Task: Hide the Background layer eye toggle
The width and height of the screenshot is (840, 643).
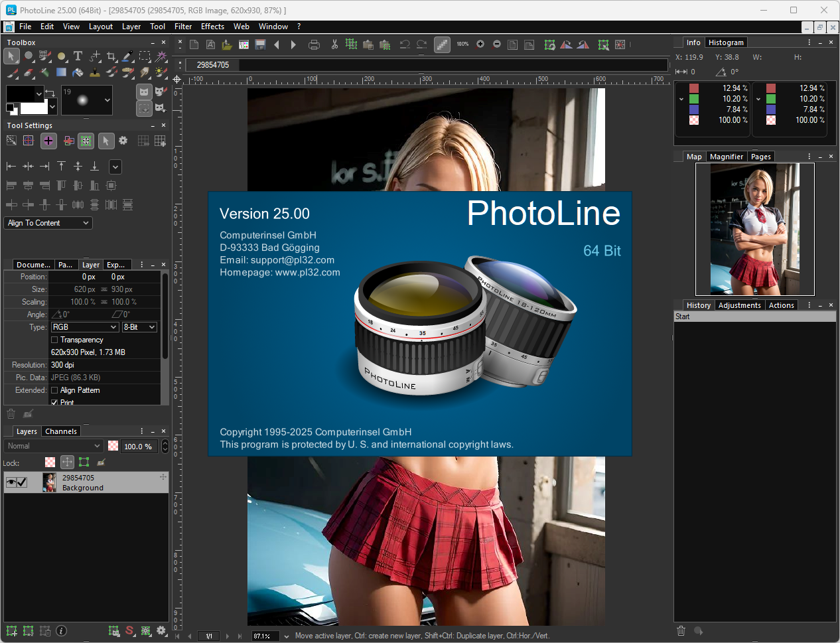Action: click(11, 482)
